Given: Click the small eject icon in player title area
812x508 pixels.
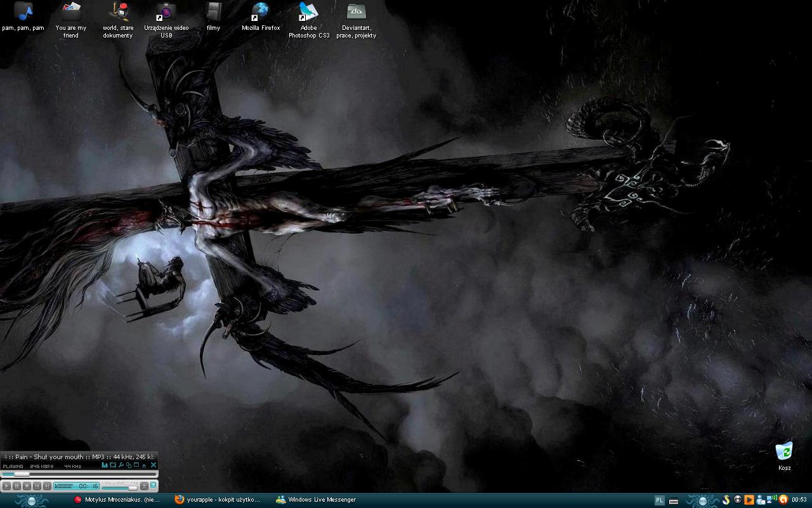Looking at the screenshot, I should coord(144,465).
